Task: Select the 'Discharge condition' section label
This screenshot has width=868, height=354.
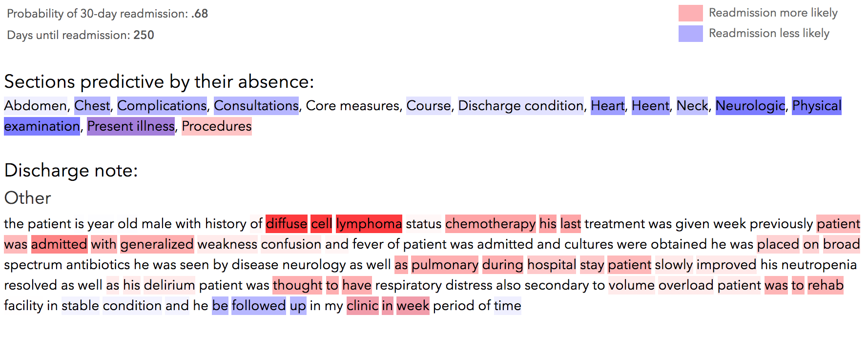Action: (520, 106)
